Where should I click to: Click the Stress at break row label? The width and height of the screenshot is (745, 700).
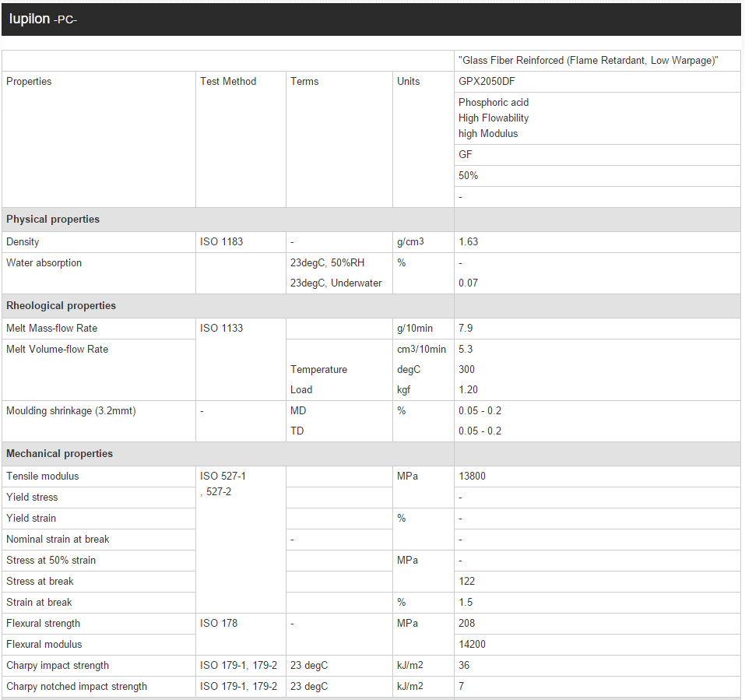click(x=40, y=581)
